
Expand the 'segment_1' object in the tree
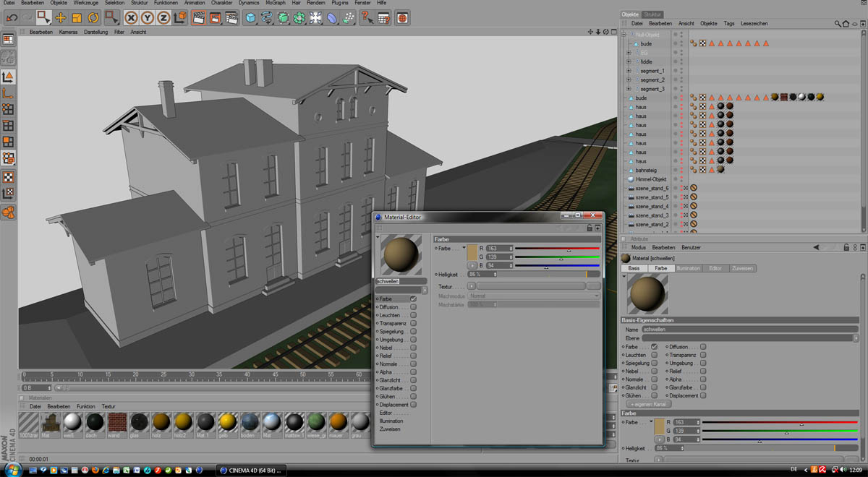(629, 71)
